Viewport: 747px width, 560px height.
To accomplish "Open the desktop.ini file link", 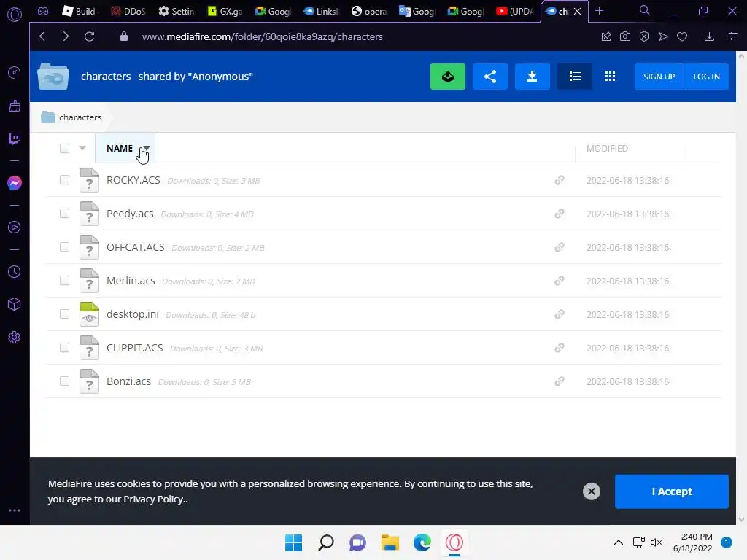I will coord(133,314).
